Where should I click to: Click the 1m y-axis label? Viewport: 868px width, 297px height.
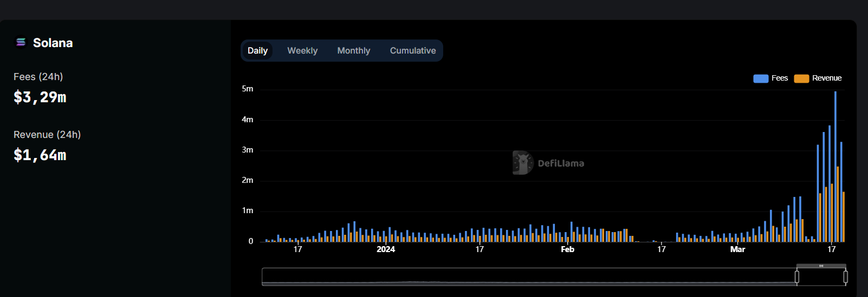tap(248, 210)
